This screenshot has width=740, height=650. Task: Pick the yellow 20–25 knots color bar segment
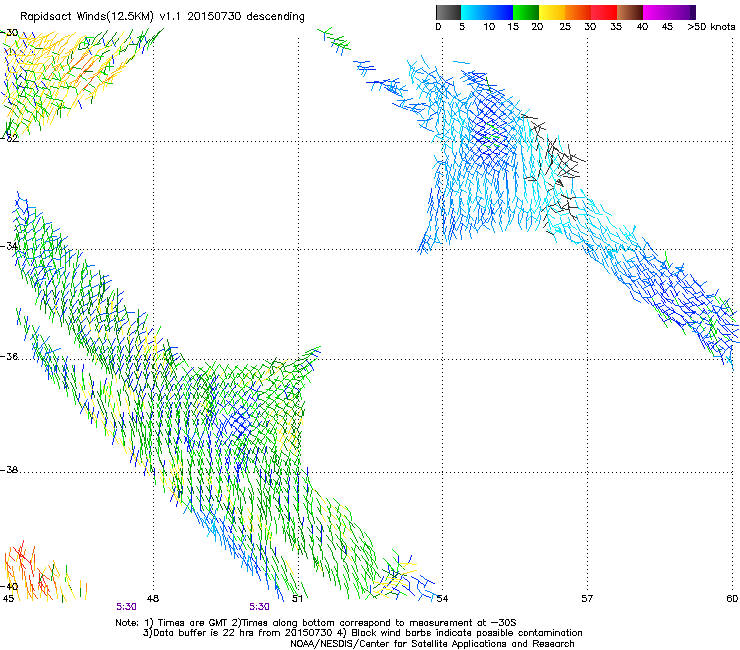click(x=552, y=12)
